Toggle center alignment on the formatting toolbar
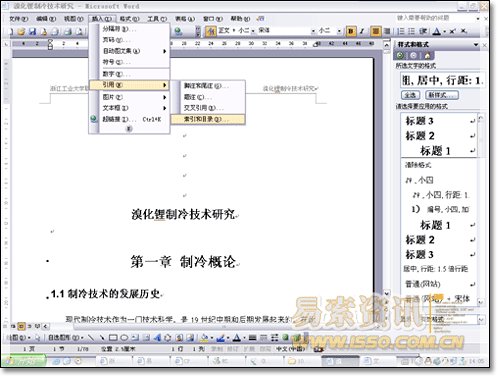Screen dimensions: 500x378 tap(376, 31)
